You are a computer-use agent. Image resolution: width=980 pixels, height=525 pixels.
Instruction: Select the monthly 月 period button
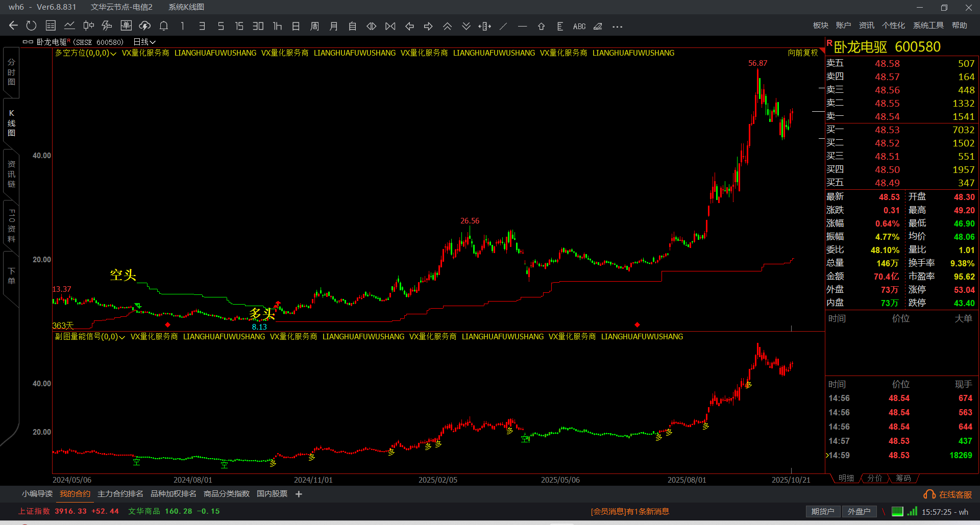[334, 26]
